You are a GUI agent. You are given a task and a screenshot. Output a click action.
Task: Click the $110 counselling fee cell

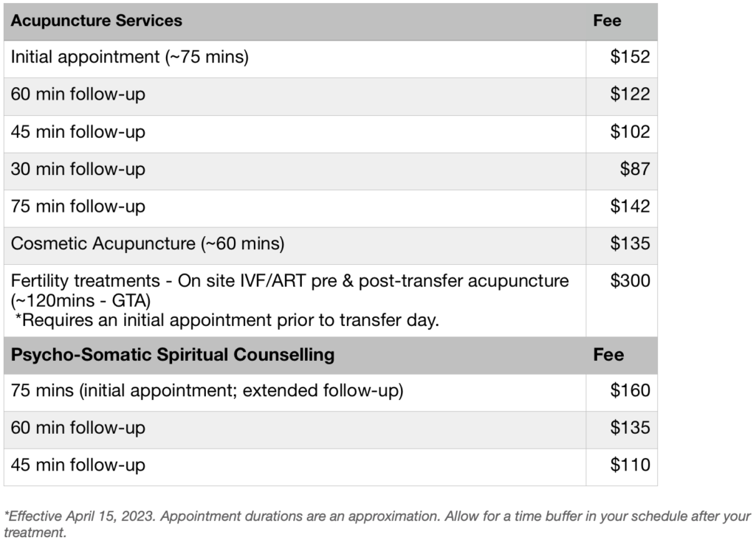pos(630,465)
